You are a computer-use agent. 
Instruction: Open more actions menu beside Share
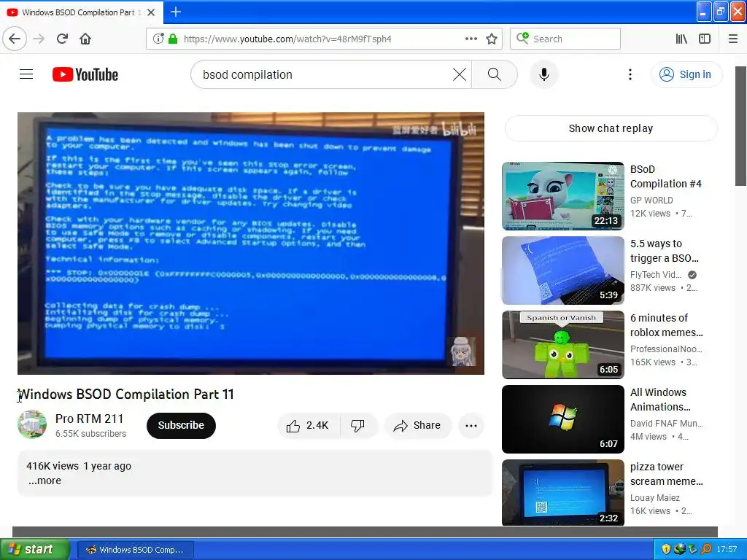point(471,426)
